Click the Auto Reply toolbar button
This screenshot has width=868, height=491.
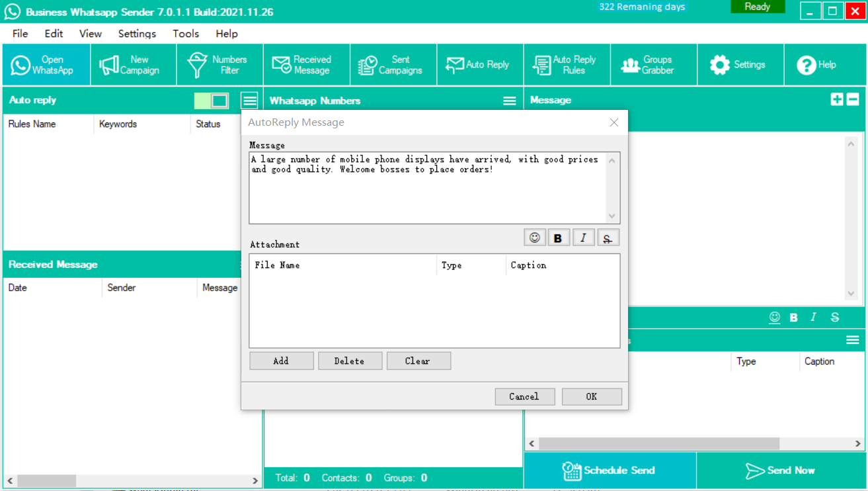pos(480,65)
